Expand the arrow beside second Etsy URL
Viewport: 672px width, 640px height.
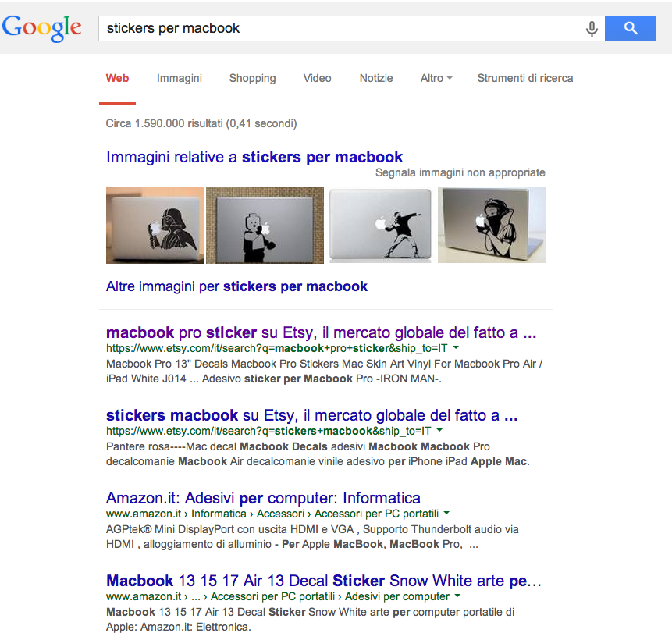pos(439,430)
